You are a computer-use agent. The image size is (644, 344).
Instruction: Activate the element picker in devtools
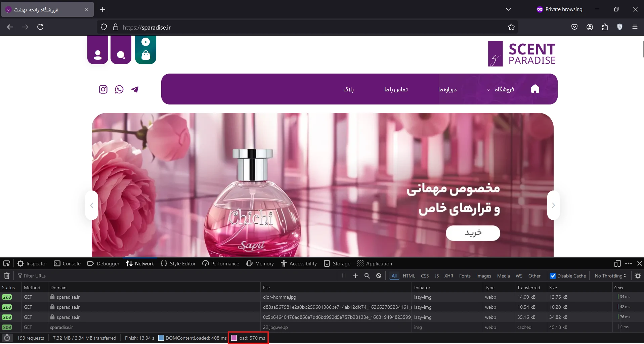(x=7, y=263)
